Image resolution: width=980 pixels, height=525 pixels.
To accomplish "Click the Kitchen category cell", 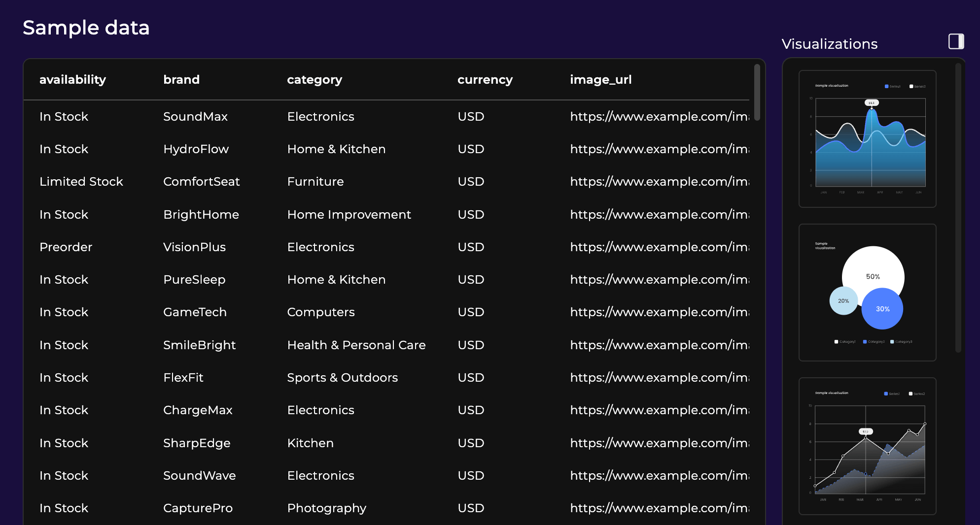I will pos(311,443).
